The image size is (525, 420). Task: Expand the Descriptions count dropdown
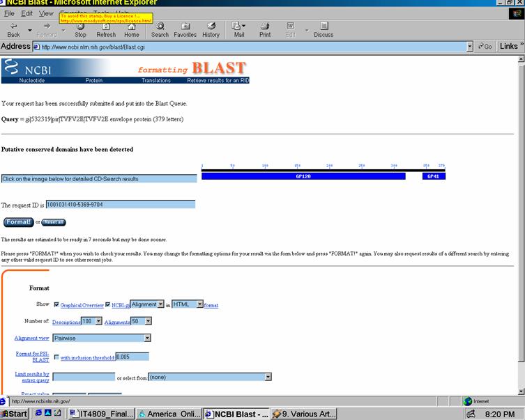pyautogui.click(x=98, y=321)
